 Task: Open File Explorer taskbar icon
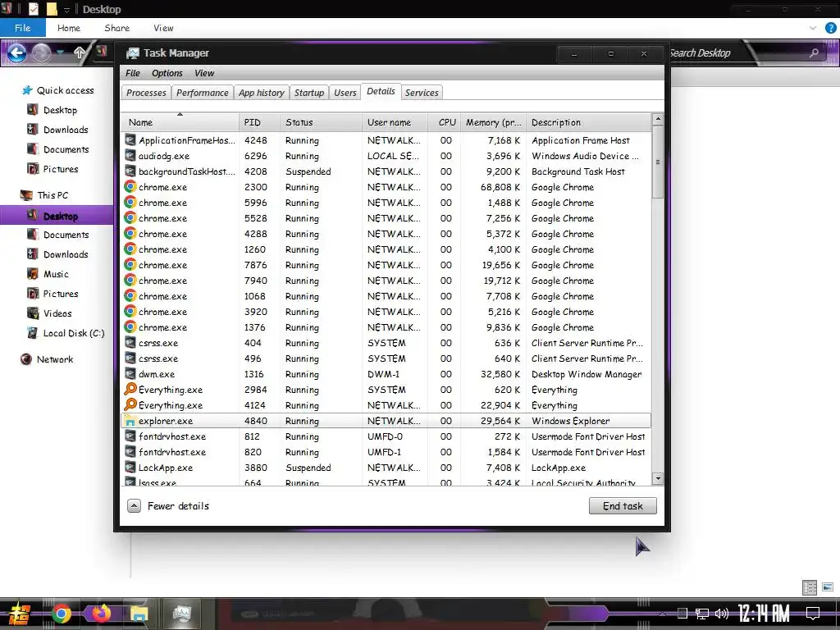[139, 614]
